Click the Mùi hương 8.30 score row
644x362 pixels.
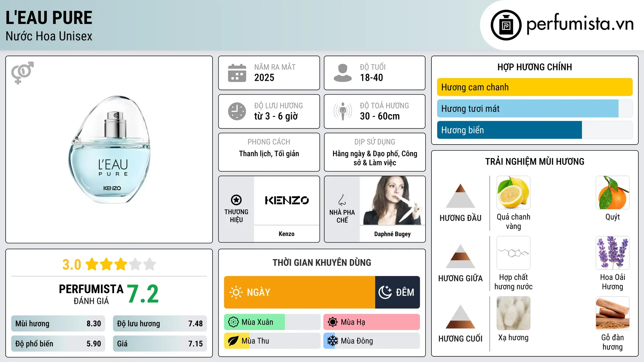click(x=58, y=324)
